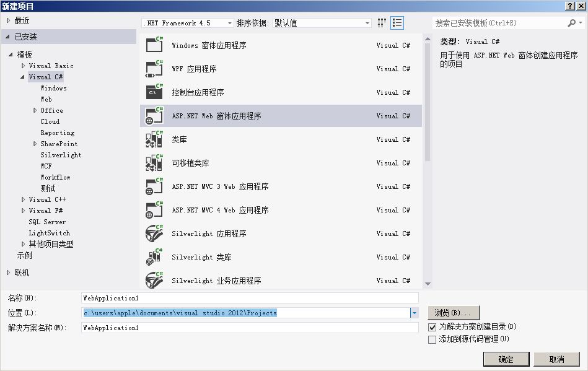
Task: Toggle 为解决方案创建目录 checkbox
Action: click(432, 327)
